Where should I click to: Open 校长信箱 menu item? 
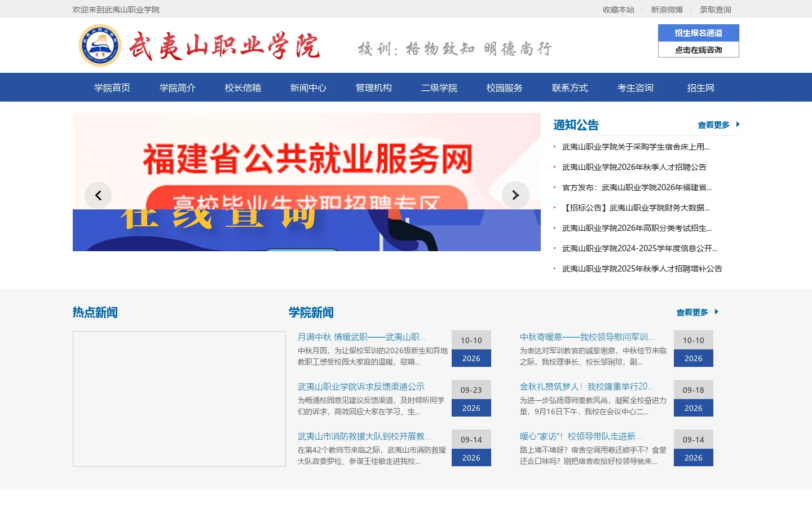click(243, 87)
